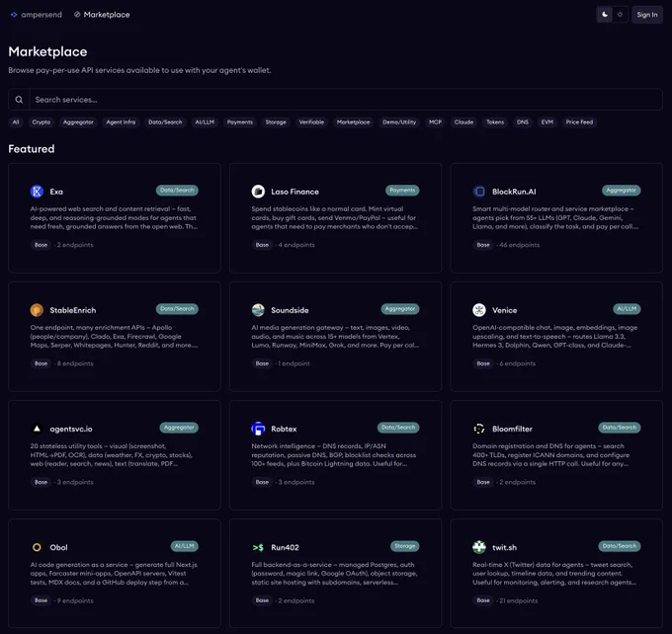Screen dimensions: 672x634
Task: Filter by Agent Infra category
Action: click(121, 122)
